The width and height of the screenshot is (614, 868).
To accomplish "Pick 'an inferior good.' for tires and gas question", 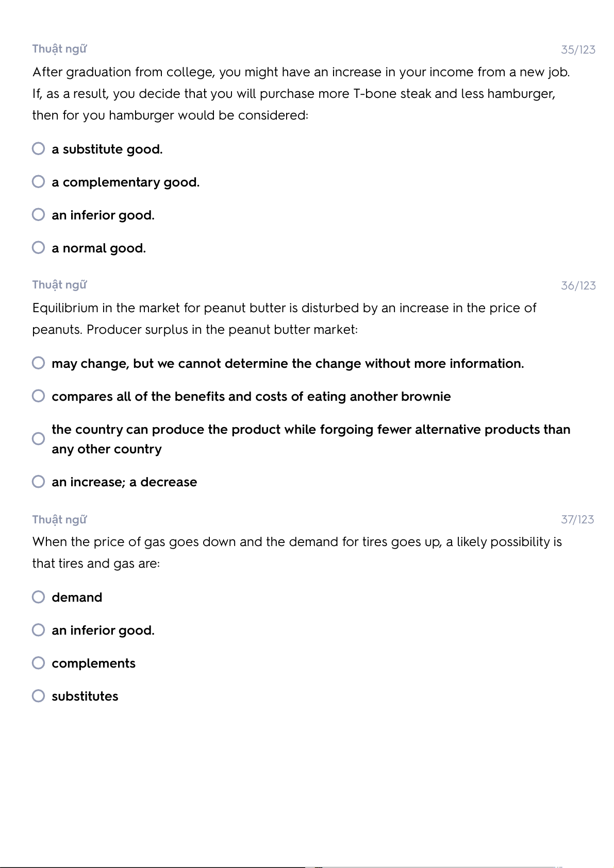I will coord(39,630).
